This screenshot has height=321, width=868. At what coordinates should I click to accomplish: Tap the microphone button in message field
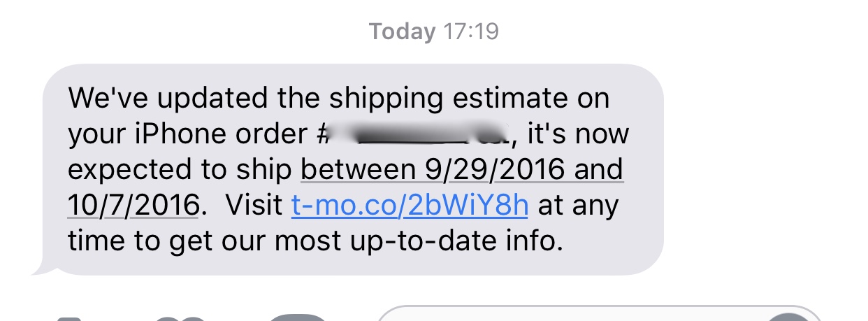click(x=790, y=318)
